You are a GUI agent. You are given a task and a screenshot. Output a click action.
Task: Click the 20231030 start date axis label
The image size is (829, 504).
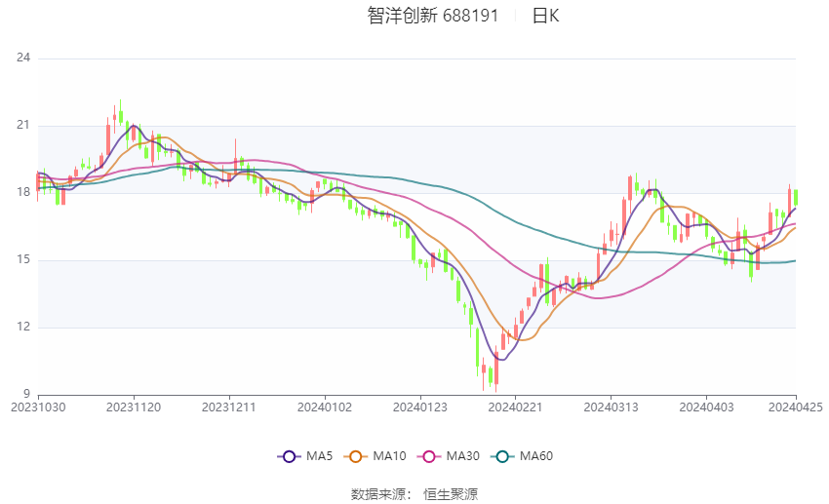37,407
